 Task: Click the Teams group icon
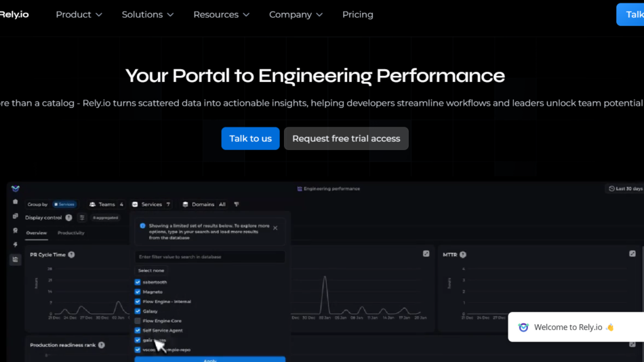point(92,204)
